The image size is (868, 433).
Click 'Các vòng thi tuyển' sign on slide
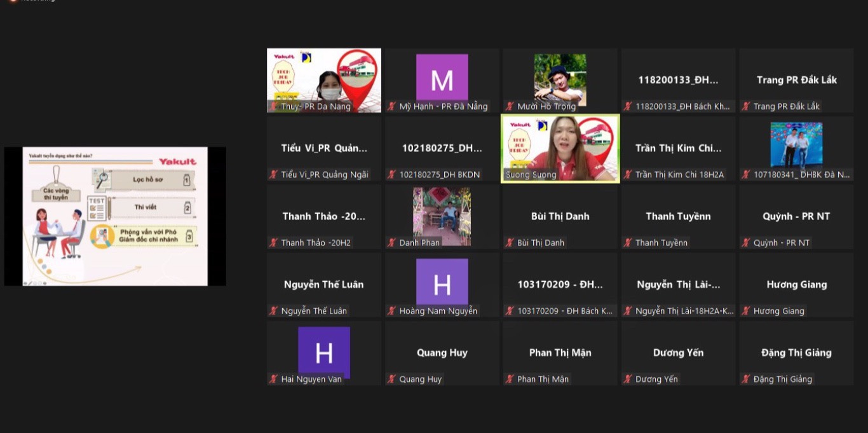57,194
